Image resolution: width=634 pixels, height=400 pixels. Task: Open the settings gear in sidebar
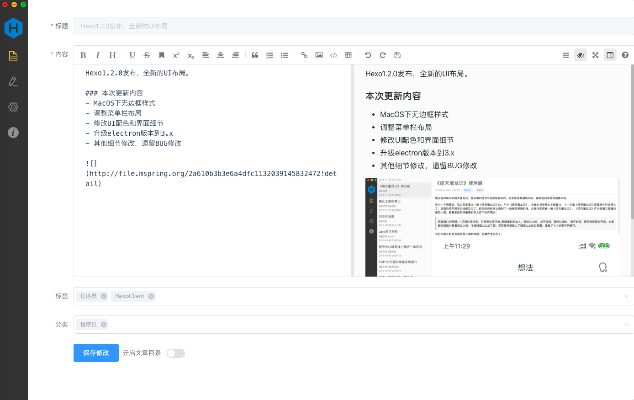point(13,107)
